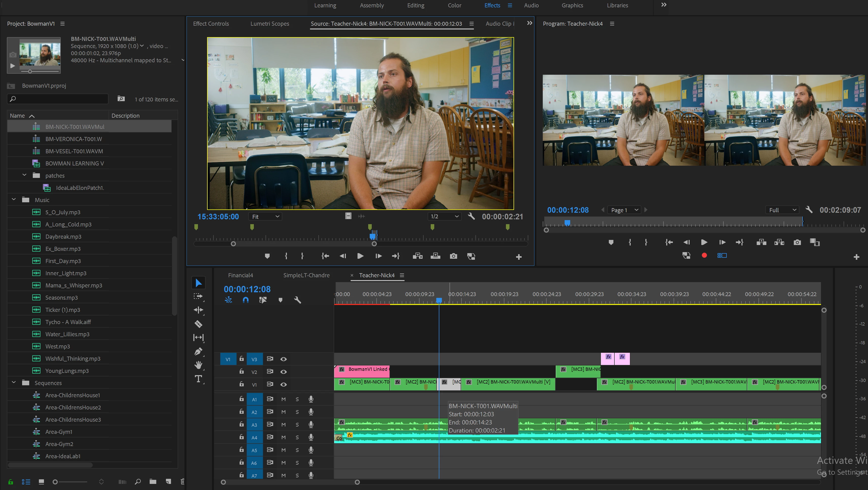The height and width of the screenshot is (490, 868).
Task: Click Export Frame camera in Program monitor
Action: (797, 242)
